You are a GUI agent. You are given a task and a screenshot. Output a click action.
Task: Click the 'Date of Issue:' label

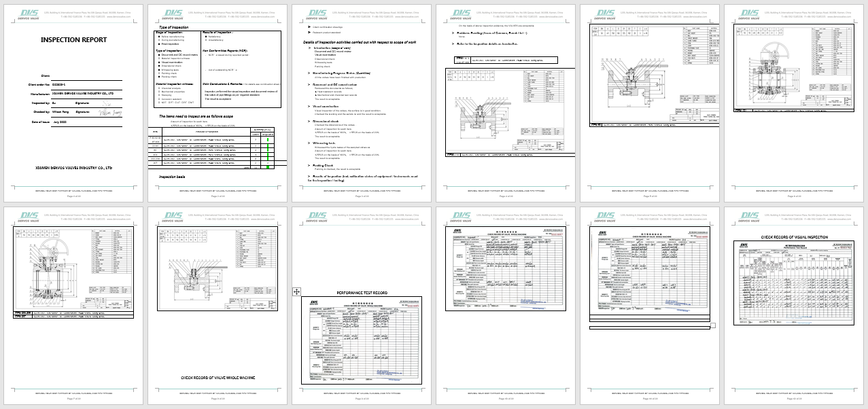click(x=41, y=121)
